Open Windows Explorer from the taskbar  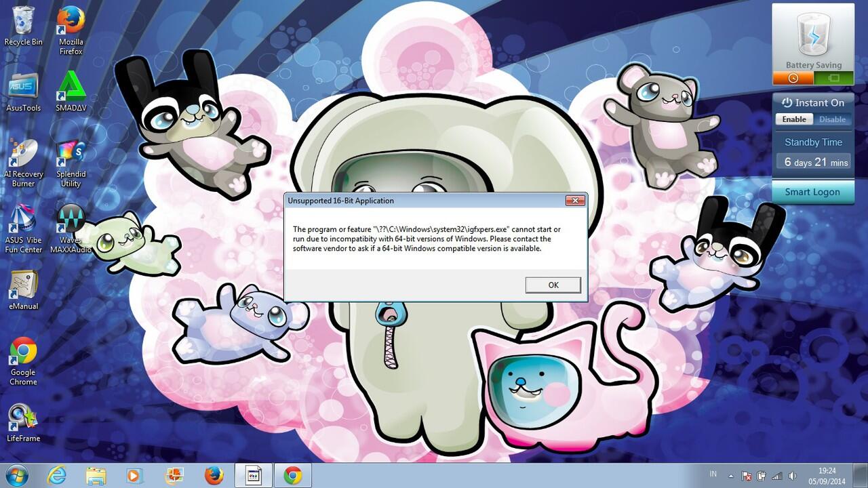[x=96, y=475]
